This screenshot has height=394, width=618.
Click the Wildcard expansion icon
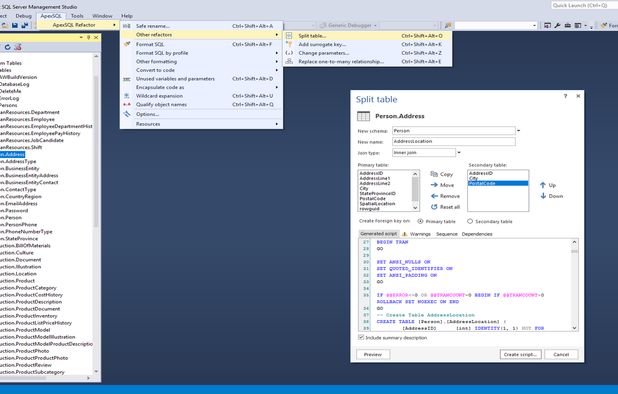tap(127, 96)
